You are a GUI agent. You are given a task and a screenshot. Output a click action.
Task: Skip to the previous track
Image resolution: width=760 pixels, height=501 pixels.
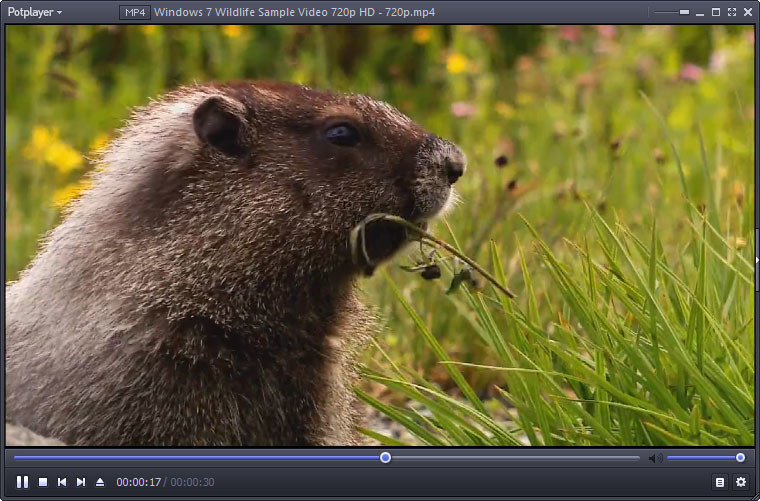tap(62, 482)
